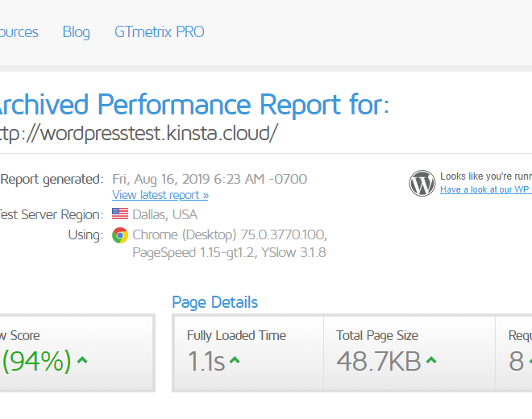
Task: Click the View latest report link
Action: click(x=160, y=195)
